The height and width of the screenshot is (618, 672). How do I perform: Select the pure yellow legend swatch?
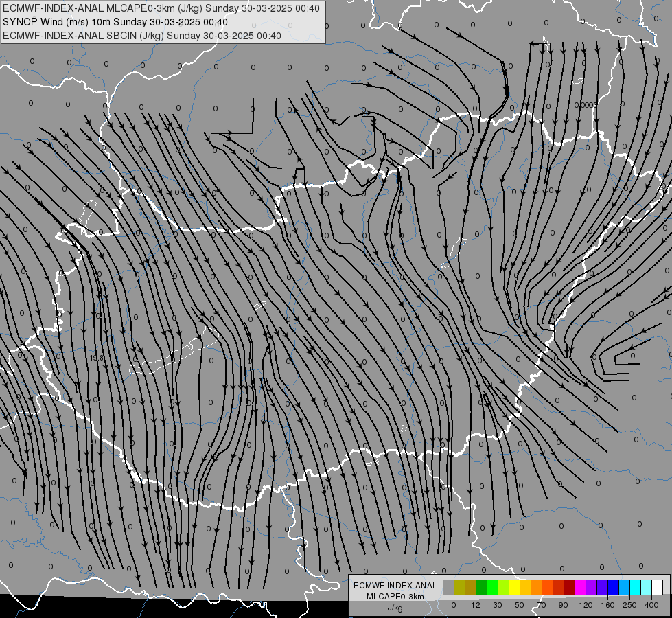click(x=515, y=588)
